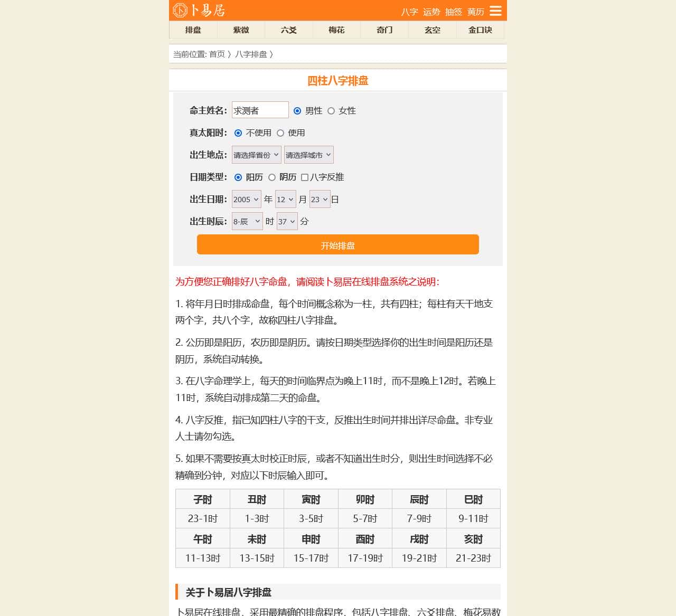Open the 抽签 header link
Screen dimensions: 676x616
point(454,12)
